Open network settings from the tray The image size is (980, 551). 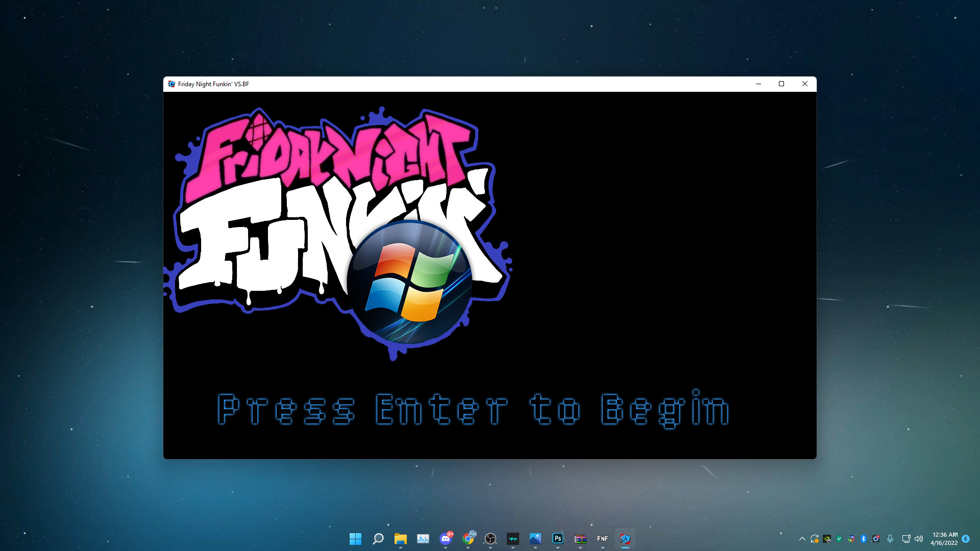(906, 539)
